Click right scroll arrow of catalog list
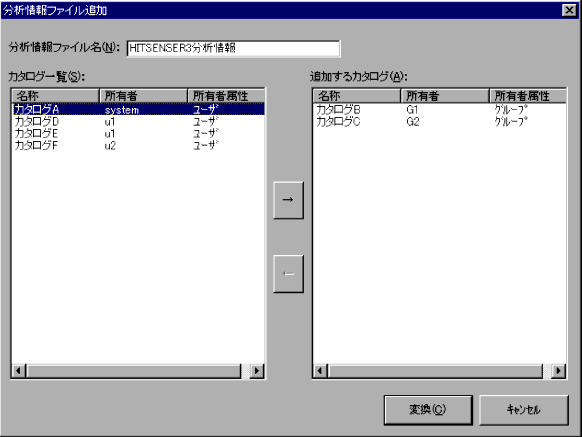The image size is (582, 437). tap(257, 371)
